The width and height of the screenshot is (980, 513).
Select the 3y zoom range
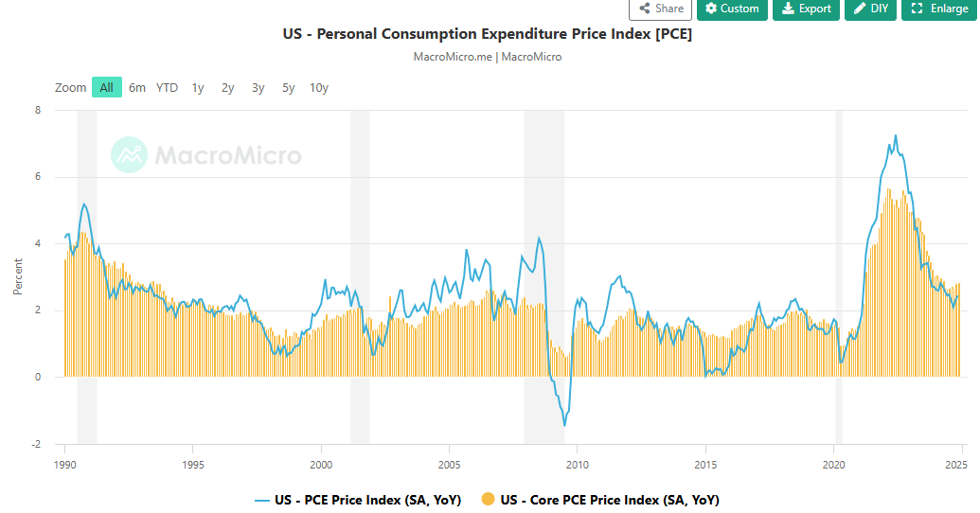(x=258, y=88)
